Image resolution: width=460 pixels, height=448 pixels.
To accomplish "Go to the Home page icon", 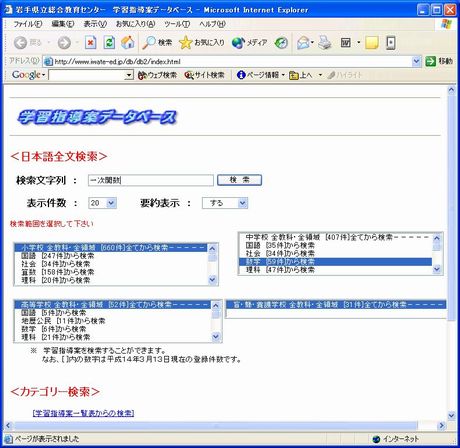I will (x=128, y=42).
